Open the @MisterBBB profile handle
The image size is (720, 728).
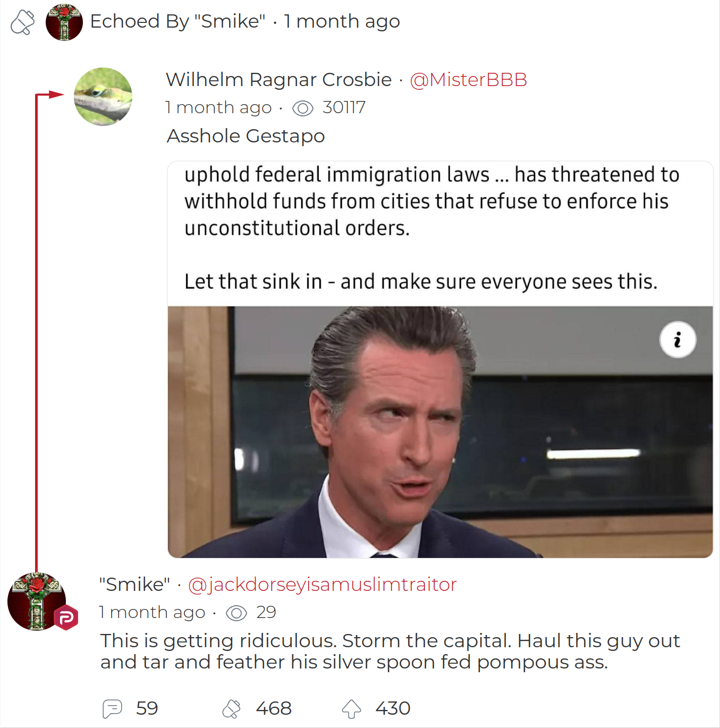click(468, 80)
